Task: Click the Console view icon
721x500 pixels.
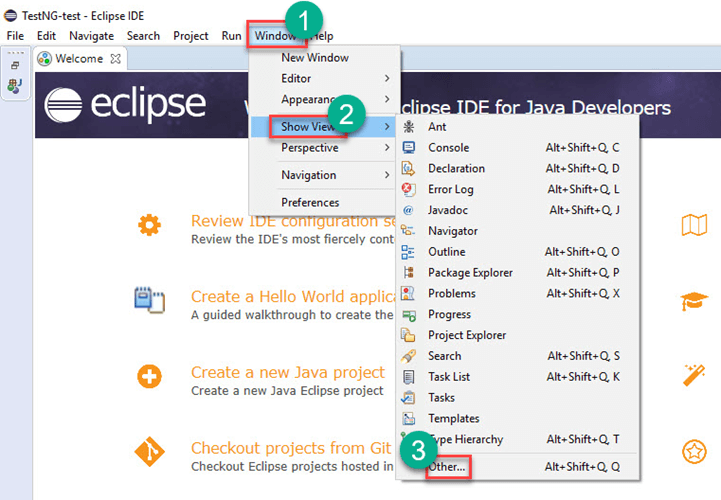Action: 408,148
